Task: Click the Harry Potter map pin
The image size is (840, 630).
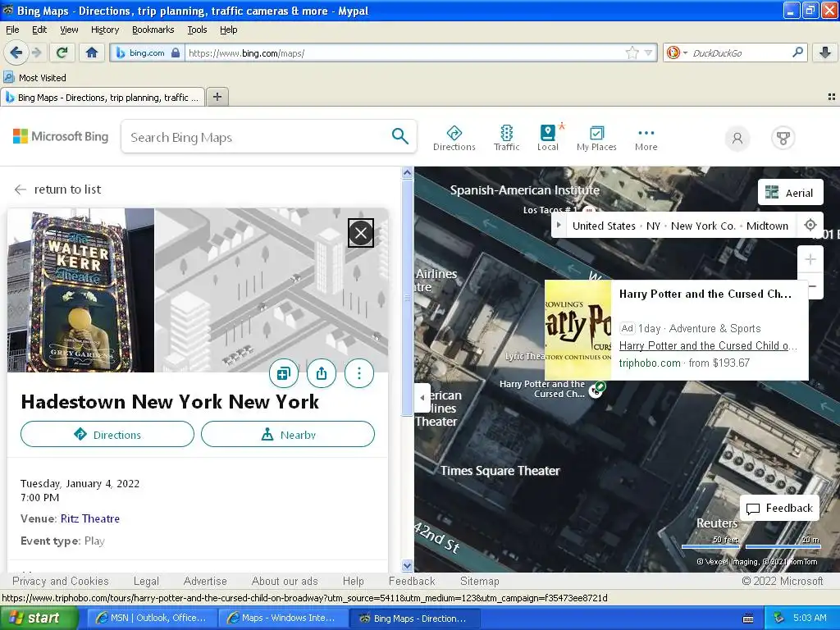Action: (596, 390)
